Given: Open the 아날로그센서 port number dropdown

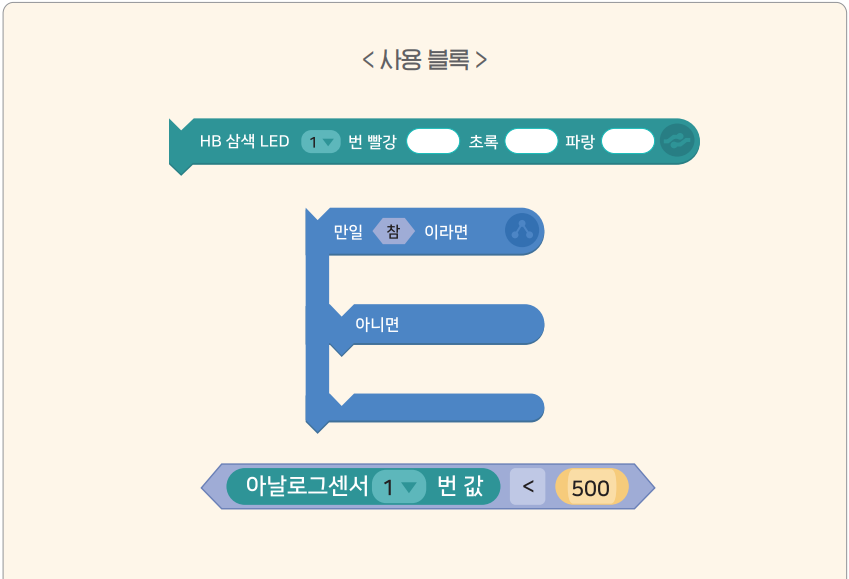Looking at the screenshot, I should point(398,488).
